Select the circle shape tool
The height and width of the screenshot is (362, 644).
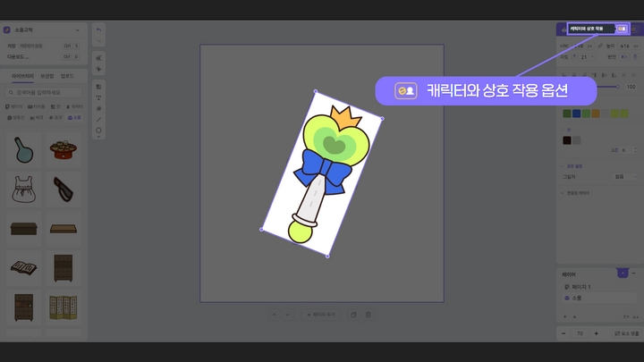point(98,130)
